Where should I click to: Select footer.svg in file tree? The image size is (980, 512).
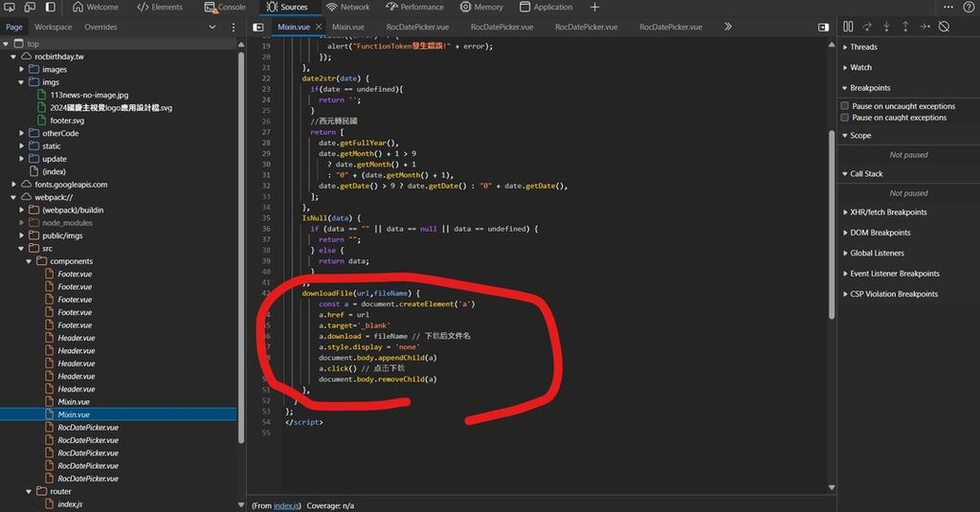point(67,121)
